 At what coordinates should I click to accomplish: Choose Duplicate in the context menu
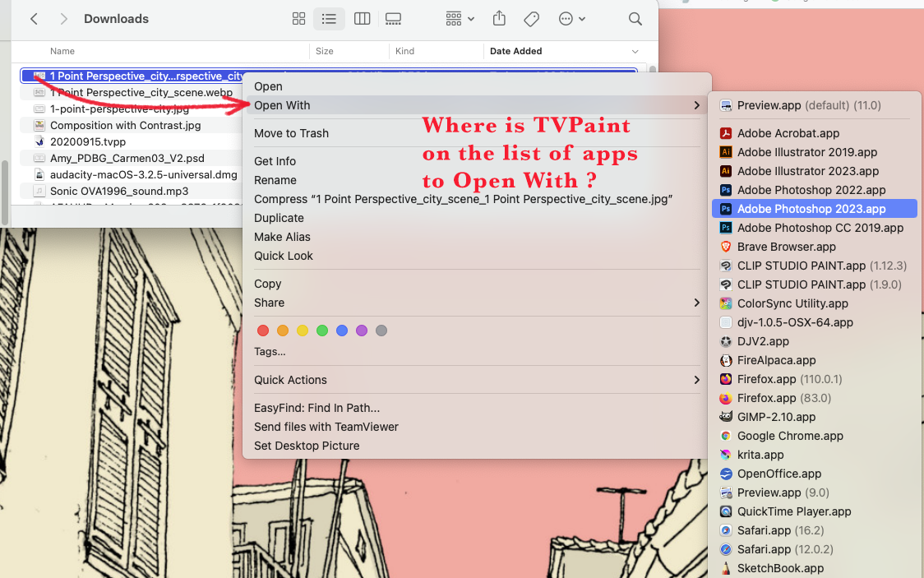(x=279, y=218)
